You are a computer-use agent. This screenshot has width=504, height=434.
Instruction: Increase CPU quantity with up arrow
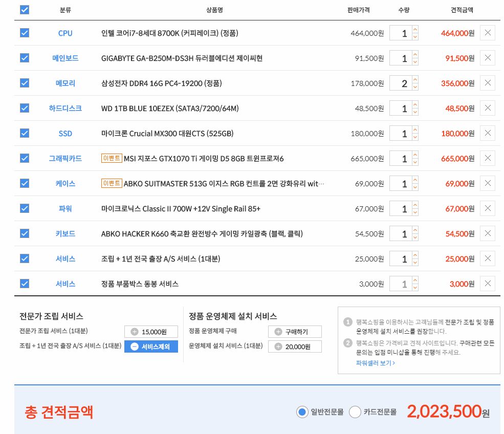[415, 29]
